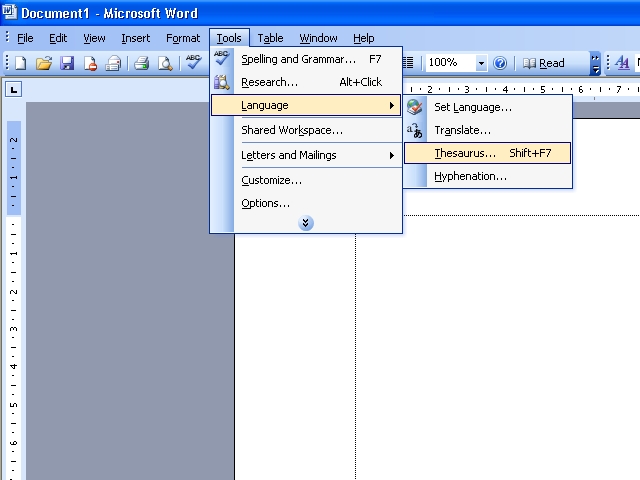Viewport: 640px width, 480px height.
Task: Select Translate in the Language submenu
Action: [x=488, y=130]
